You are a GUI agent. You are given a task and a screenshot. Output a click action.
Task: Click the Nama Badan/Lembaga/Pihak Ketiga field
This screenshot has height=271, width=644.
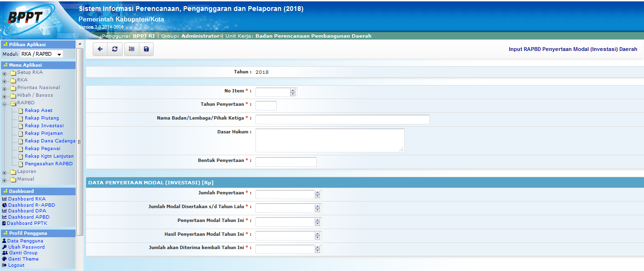[x=342, y=119]
